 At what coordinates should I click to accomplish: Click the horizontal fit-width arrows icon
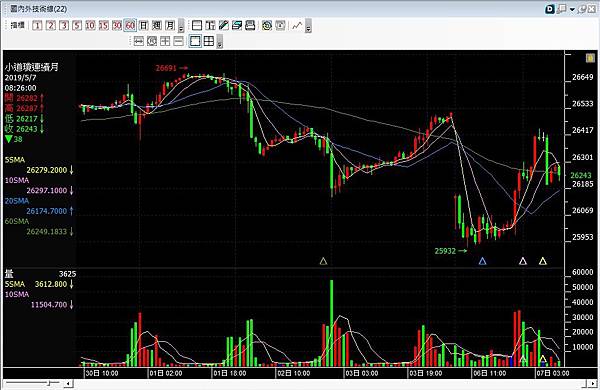tap(139, 41)
